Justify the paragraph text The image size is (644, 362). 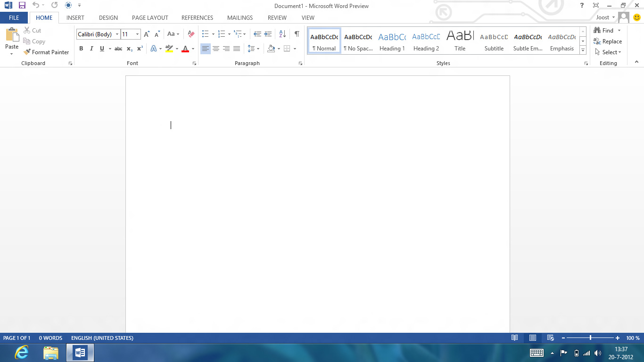point(237,49)
